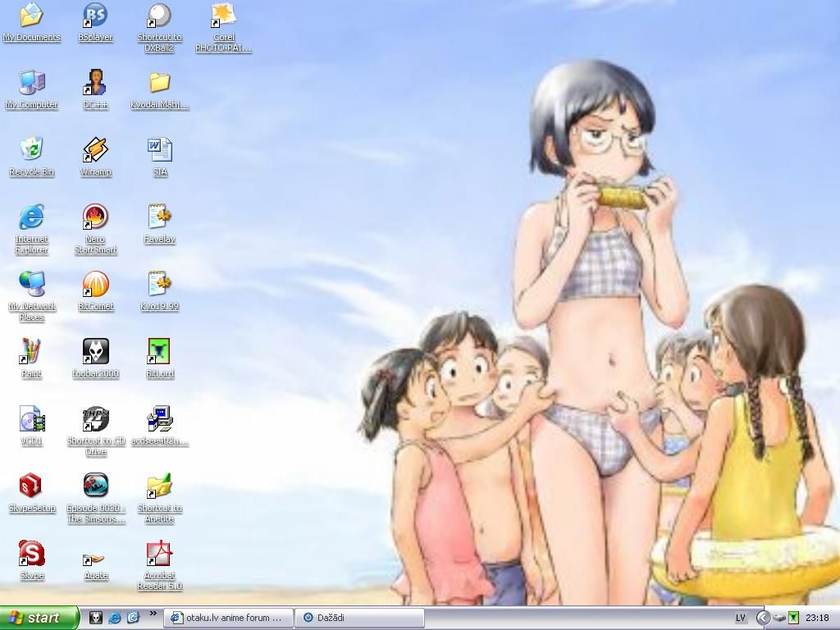Open the LV language bar indicator
Image resolution: width=840 pixels, height=630 pixels.
pos(741,619)
